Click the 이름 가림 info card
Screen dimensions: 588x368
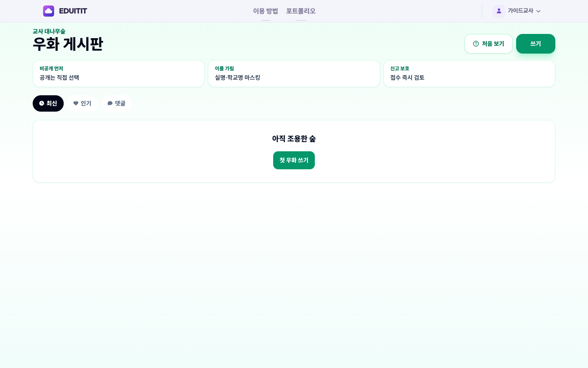[x=294, y=74]
